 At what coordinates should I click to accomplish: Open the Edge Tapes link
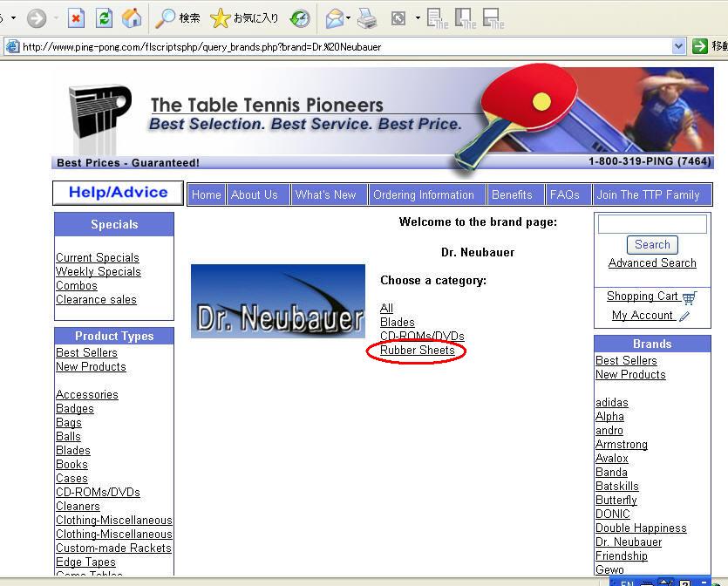(85, 562)
